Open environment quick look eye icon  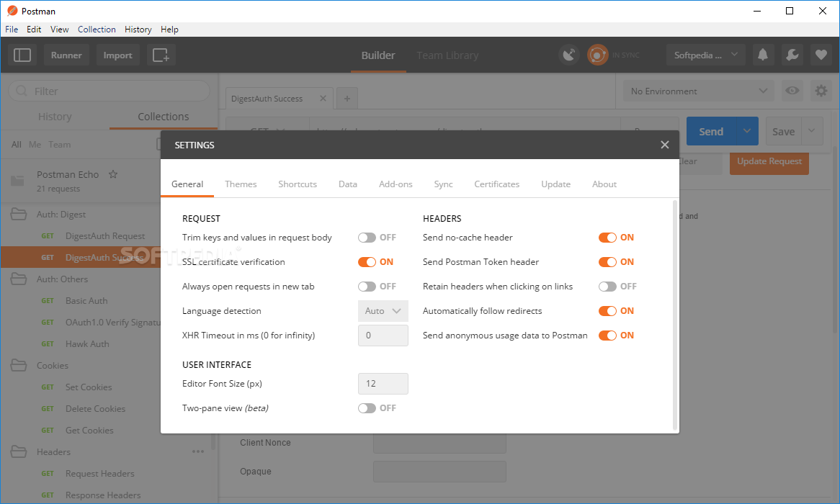(x=792, y=91)
